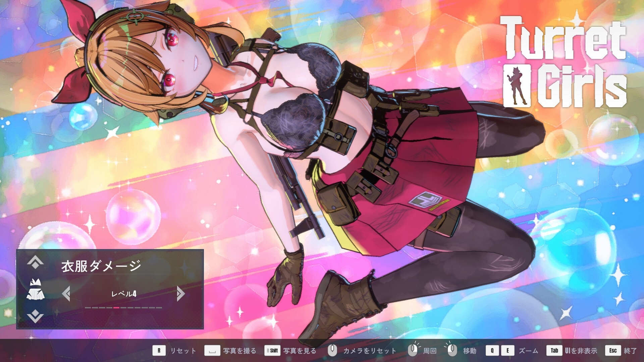Click the spacebar key icon to take photo

pos(212,351)
